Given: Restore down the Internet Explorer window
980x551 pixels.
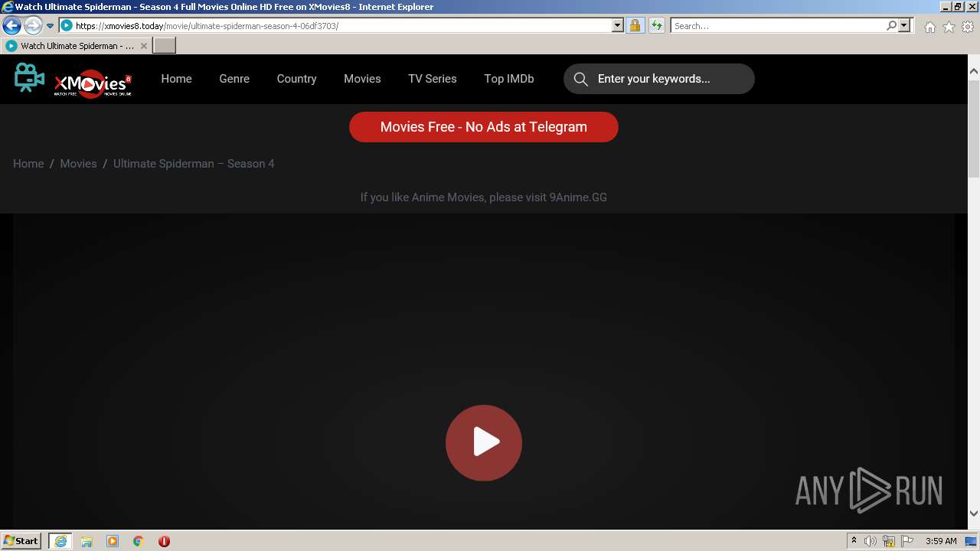Looking at the screenshot, I should (x=958, y=6).
